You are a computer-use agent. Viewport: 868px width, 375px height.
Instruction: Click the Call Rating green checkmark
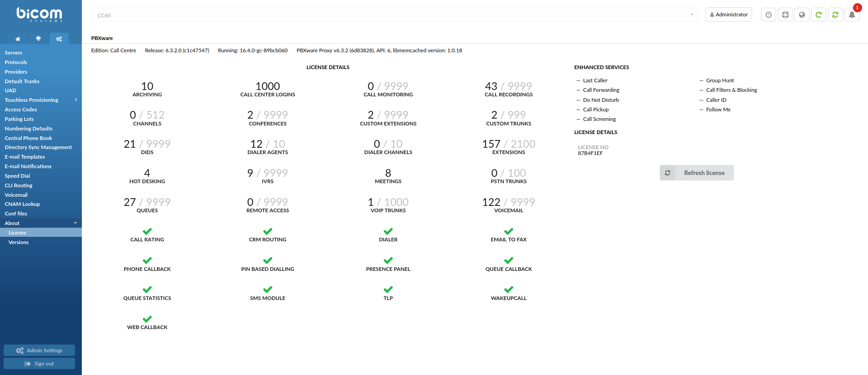(x=147, y=231)
